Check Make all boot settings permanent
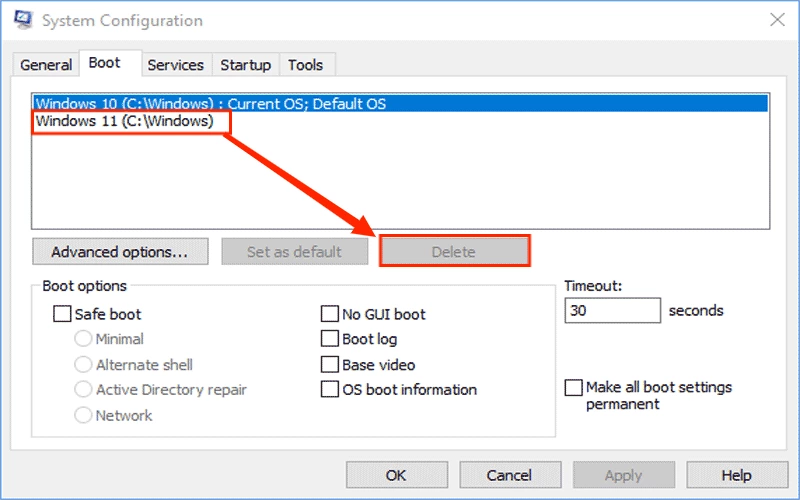 tap(573, 387)
